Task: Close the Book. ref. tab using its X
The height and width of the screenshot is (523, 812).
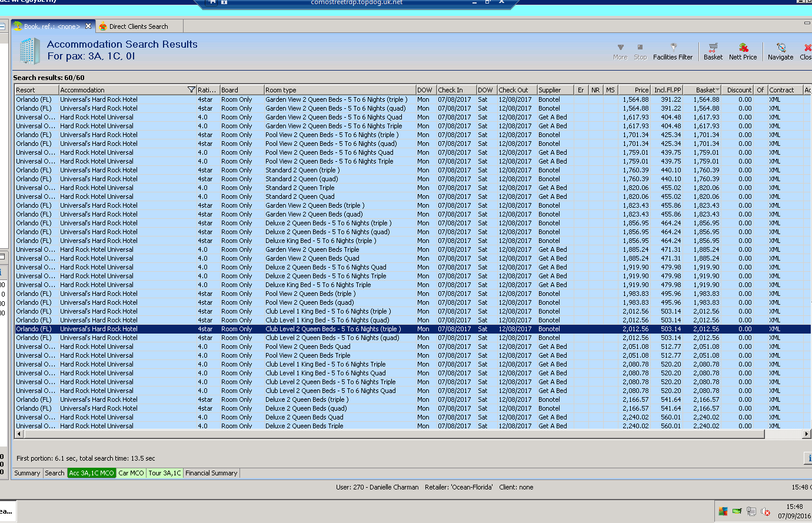Action: pyautogui.click(x=88, y=26)
